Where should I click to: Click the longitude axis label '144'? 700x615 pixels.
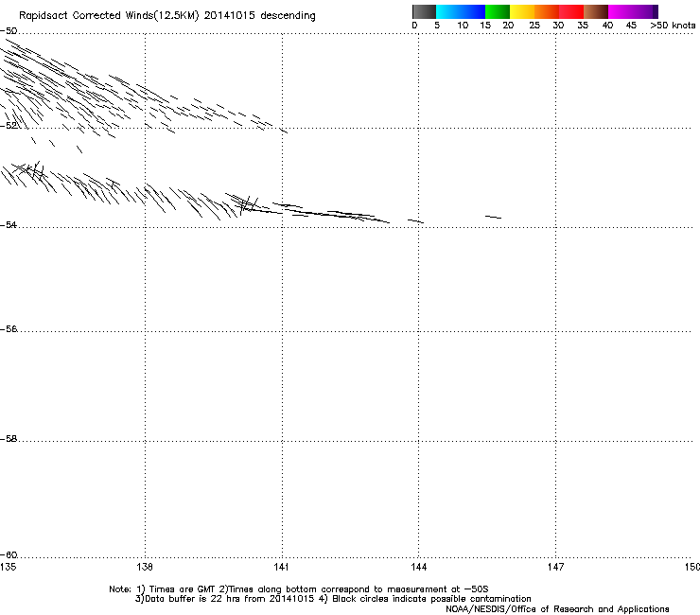click(419, 567)
